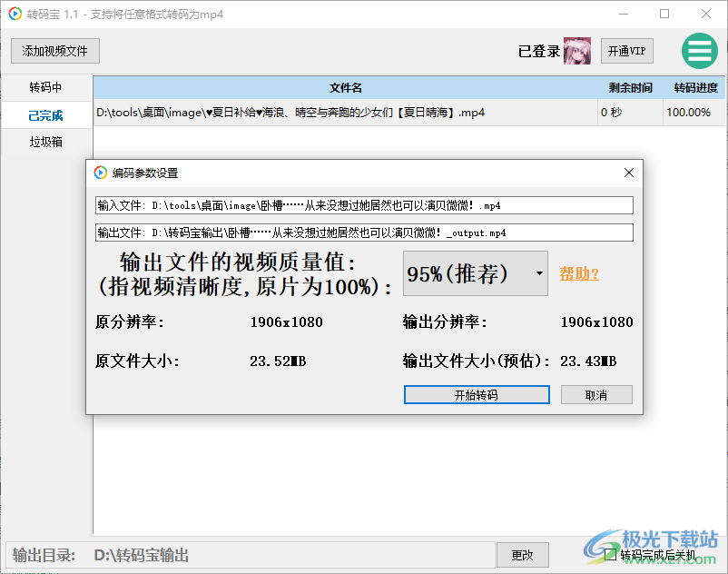The height and width of the screenshot is (574, 728).
Task: Click the 剩余时间 column header
Action: [631, 88]
